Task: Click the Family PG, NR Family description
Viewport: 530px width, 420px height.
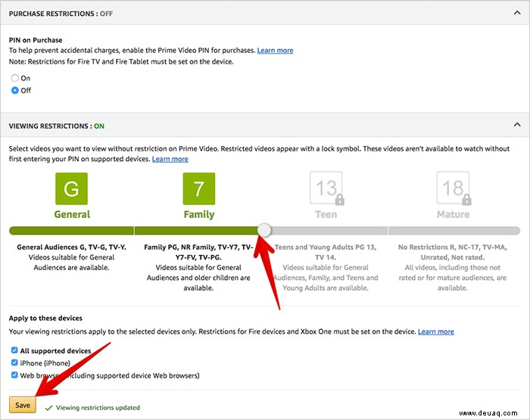Action: pyautogui.click(x=198, y=267)
